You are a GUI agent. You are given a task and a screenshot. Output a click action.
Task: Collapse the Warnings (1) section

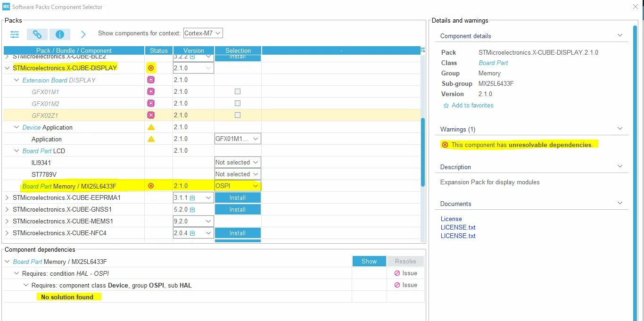[x=620, y=129]
